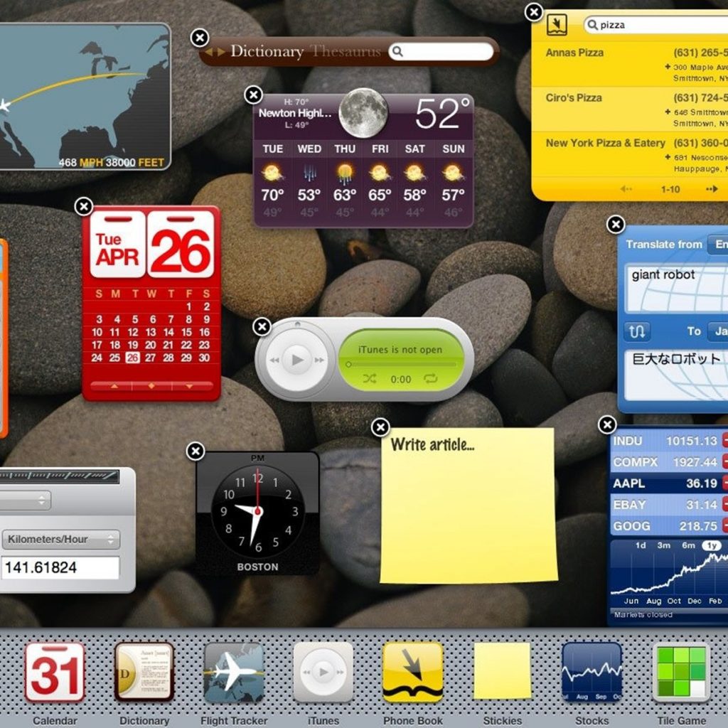Viewport: 728px width, 728px height.
Task: Add the Stocks widget from the bar
Action: [591, 673]
